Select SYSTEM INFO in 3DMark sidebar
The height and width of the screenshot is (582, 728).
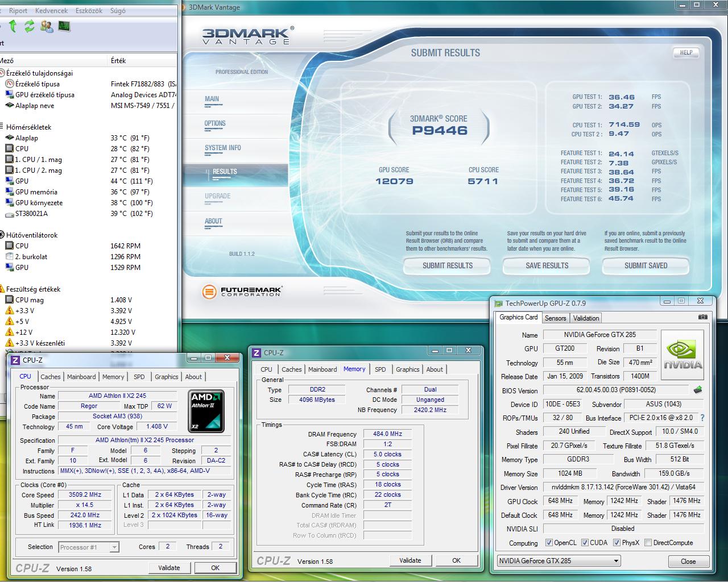tap(223, 148)
